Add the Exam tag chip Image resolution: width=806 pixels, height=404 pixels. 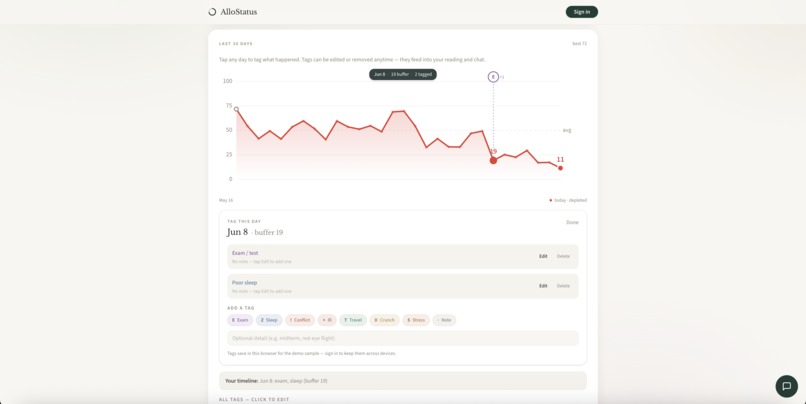point(240,320)
